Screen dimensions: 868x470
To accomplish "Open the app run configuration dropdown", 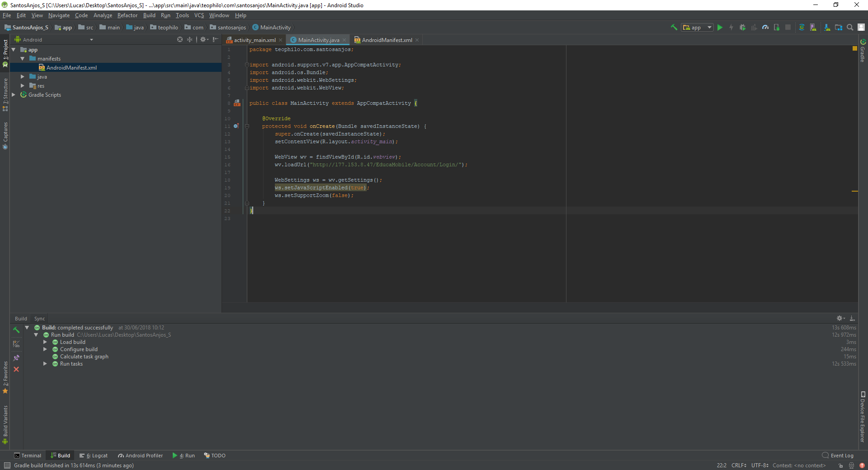I will click(697, 28).
